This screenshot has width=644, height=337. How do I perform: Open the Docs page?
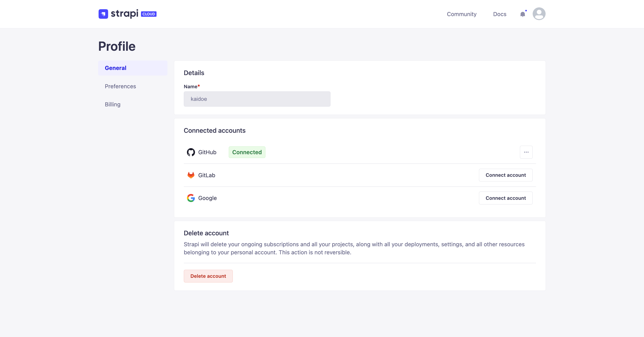(500, 14)
